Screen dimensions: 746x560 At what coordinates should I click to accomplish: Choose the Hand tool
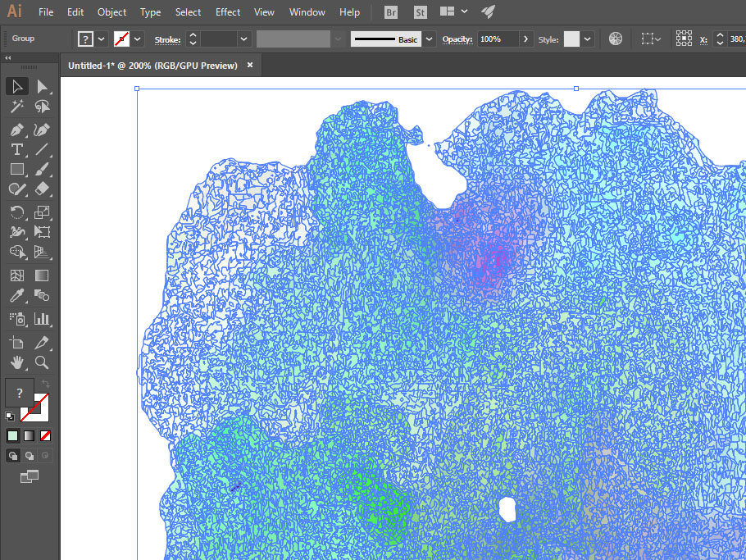pos(16,362)
